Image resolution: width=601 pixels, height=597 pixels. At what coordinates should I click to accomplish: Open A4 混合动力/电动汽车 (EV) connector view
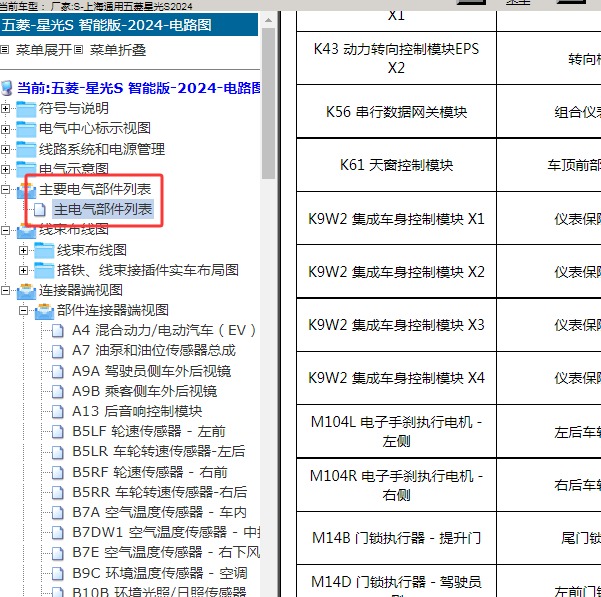click(164, 330)
